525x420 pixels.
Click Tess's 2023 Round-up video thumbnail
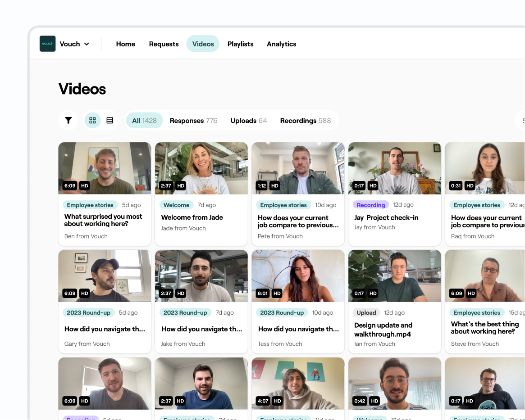297,276
